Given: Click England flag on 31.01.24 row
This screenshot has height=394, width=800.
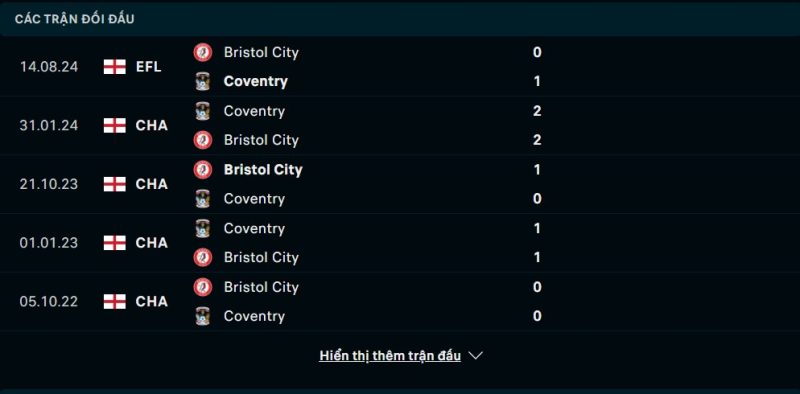Looking at the screenshot, I should click(x=115, y=126).
